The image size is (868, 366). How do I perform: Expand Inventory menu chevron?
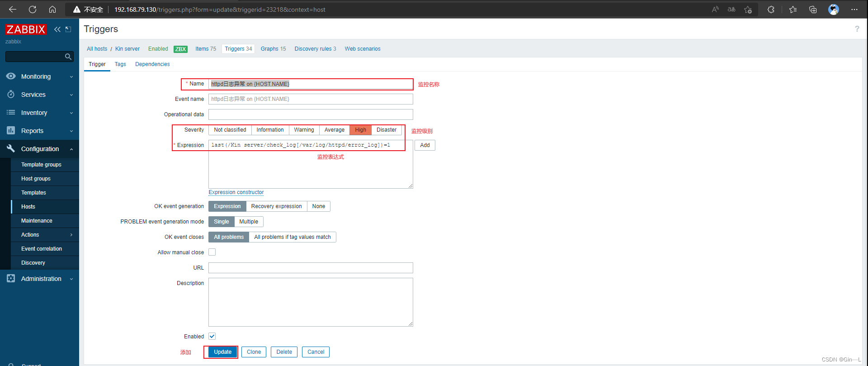coord(71,113)
